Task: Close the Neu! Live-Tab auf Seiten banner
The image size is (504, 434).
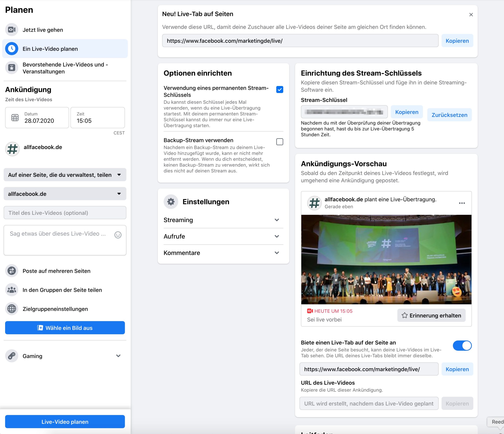Action: pyautogui.click(x=471, y=15)
